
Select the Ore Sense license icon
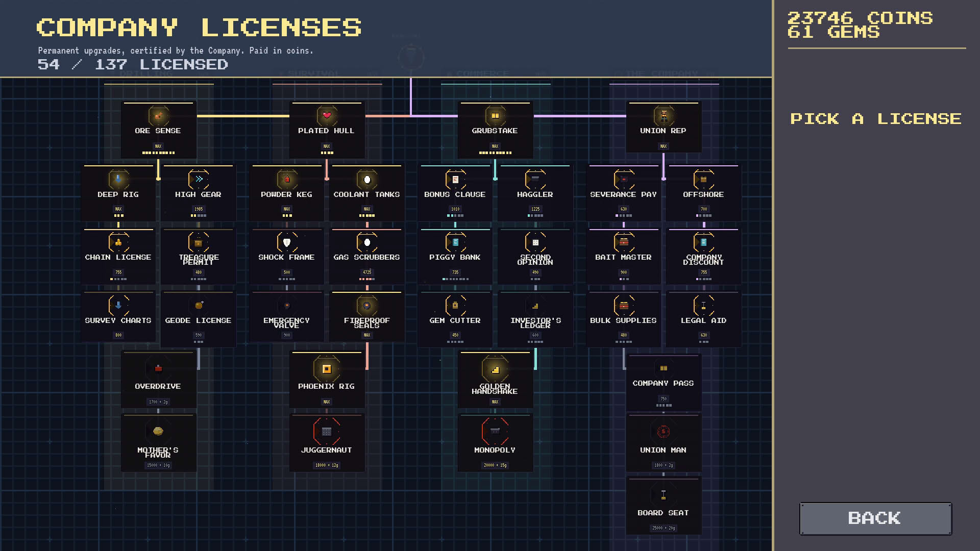pos(158,116)
